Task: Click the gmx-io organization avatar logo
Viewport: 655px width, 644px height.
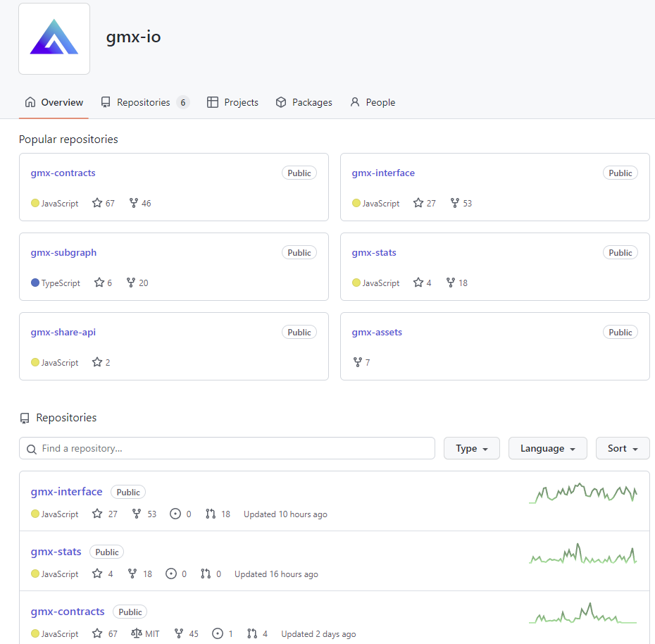Action: pyautogui.click(x=54, y=39)
